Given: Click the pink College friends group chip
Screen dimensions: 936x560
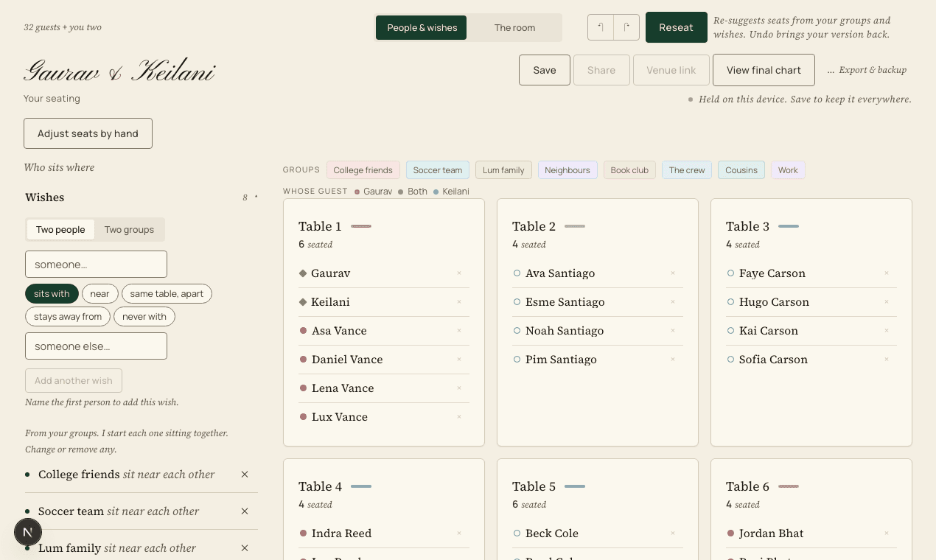Looking at the screenshot, I should pyautogui.click(x=363, y=170).
